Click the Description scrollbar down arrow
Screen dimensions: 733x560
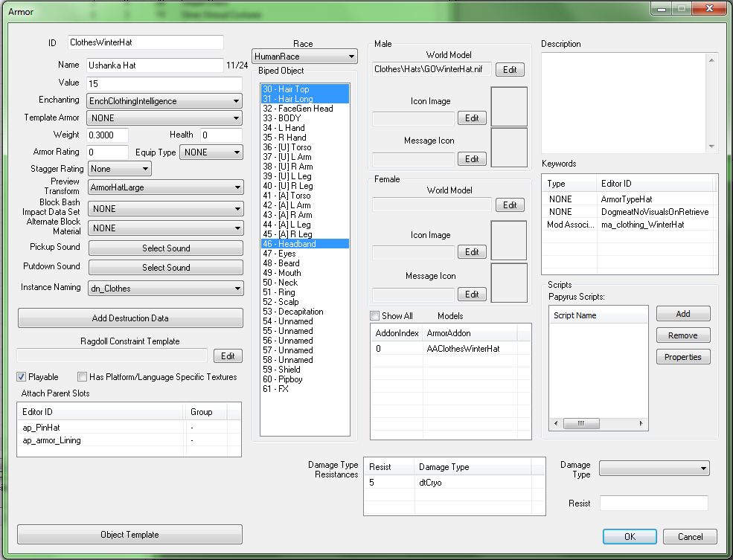(x=711, y=147)
